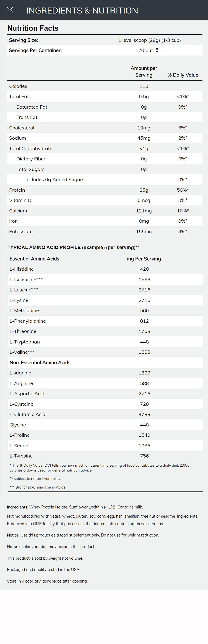Select the Potassium row label

point(21,231)
